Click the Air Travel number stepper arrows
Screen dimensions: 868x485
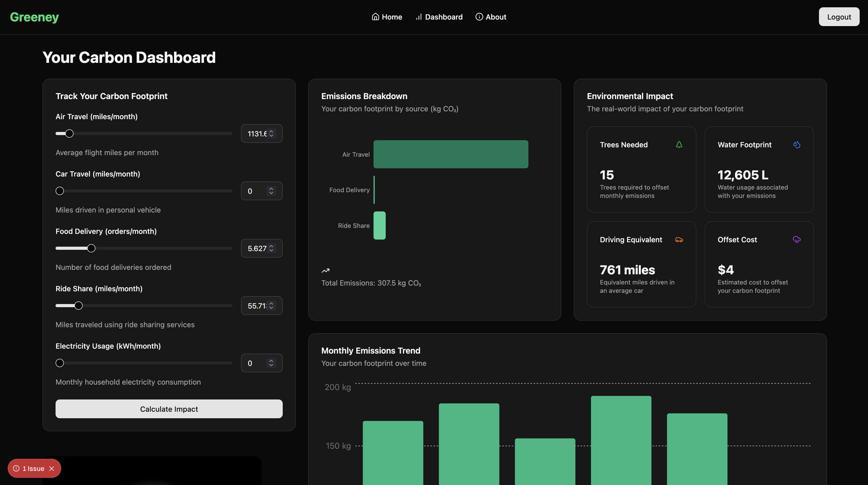271,134
